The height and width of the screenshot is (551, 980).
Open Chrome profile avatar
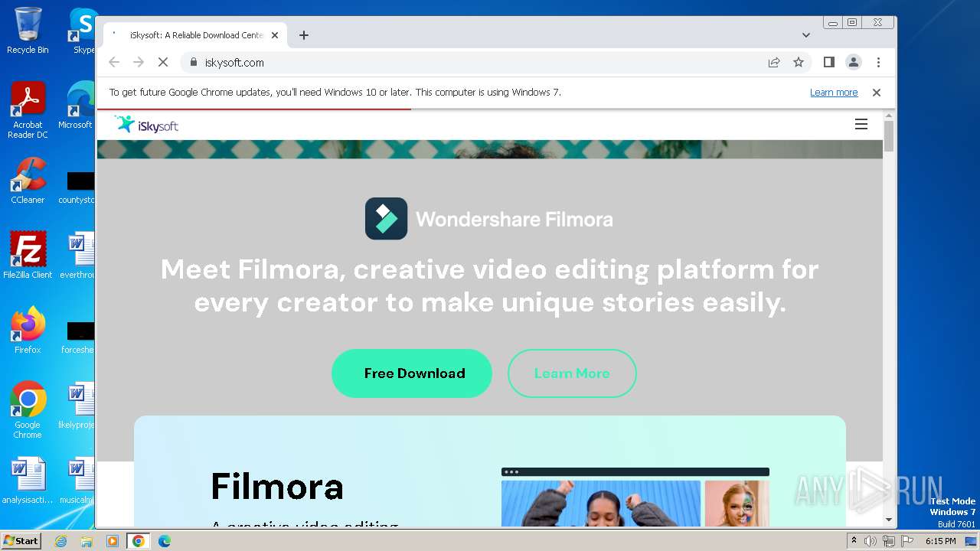pyautogui.click(x=853, y=62)
